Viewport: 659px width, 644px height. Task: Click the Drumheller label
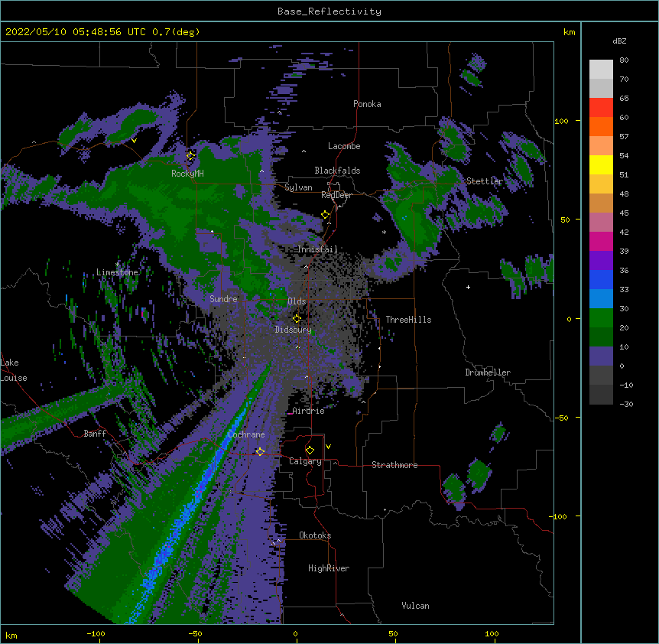coord(488,372)
